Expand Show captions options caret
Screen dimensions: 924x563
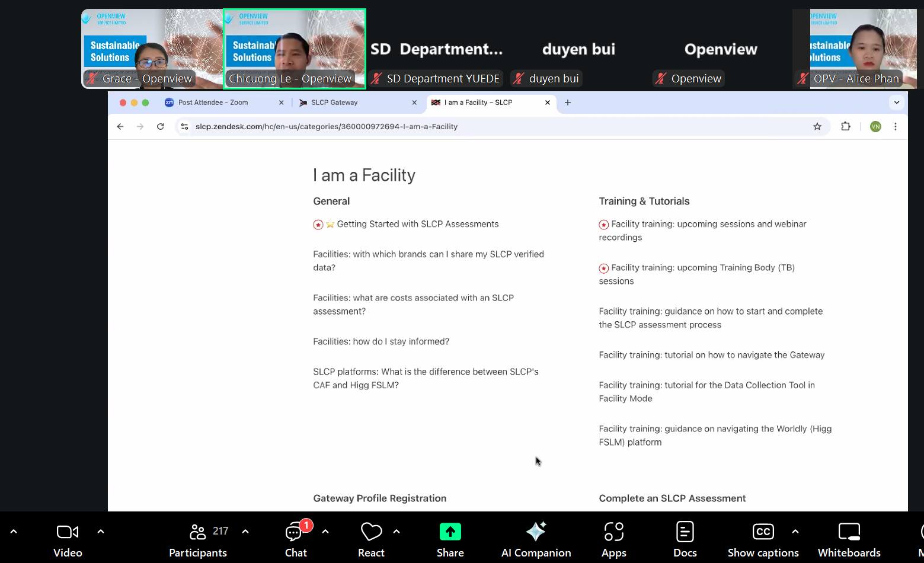pos(795,532)
